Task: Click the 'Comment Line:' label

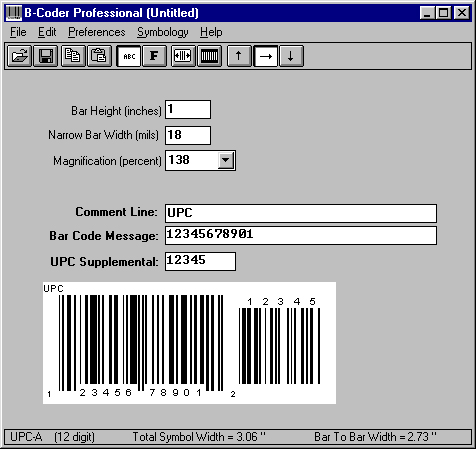Action: (116, 212)
